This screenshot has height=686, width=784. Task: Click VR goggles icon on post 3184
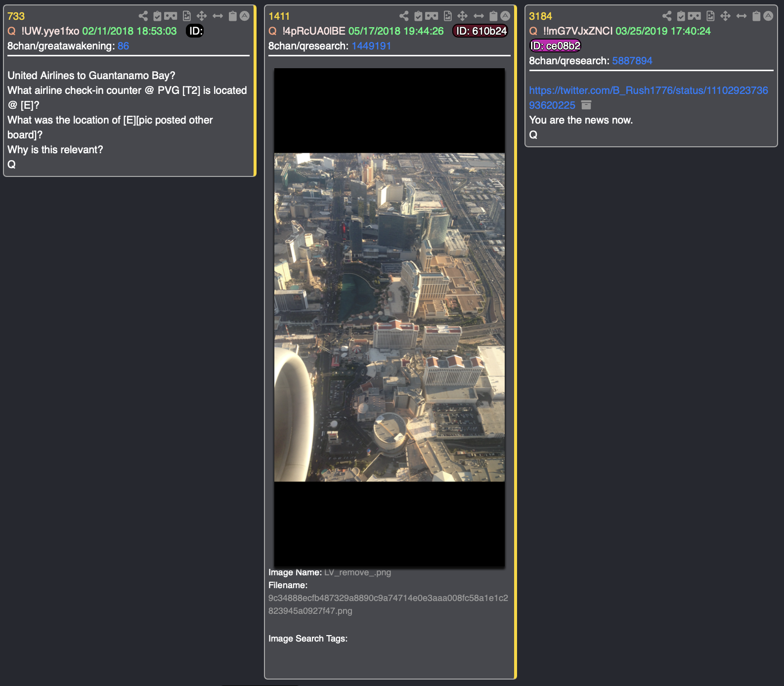click(x=695, y=16)
